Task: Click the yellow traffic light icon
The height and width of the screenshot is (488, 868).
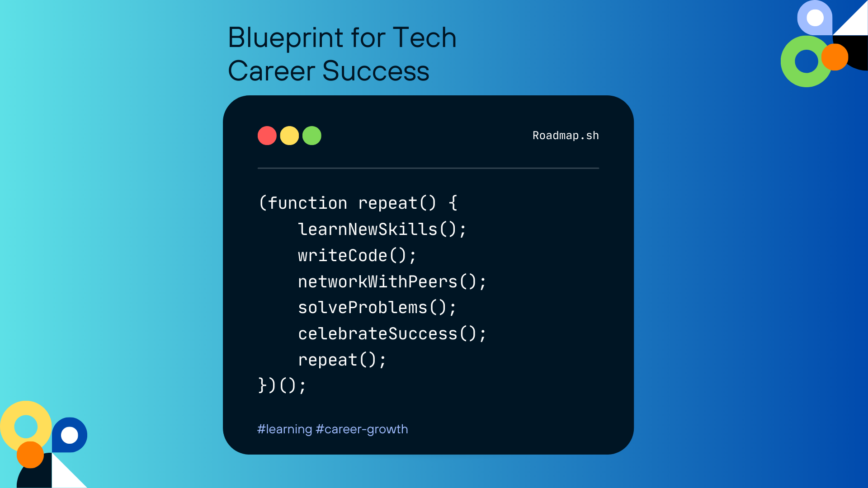Action: (289, 135)
